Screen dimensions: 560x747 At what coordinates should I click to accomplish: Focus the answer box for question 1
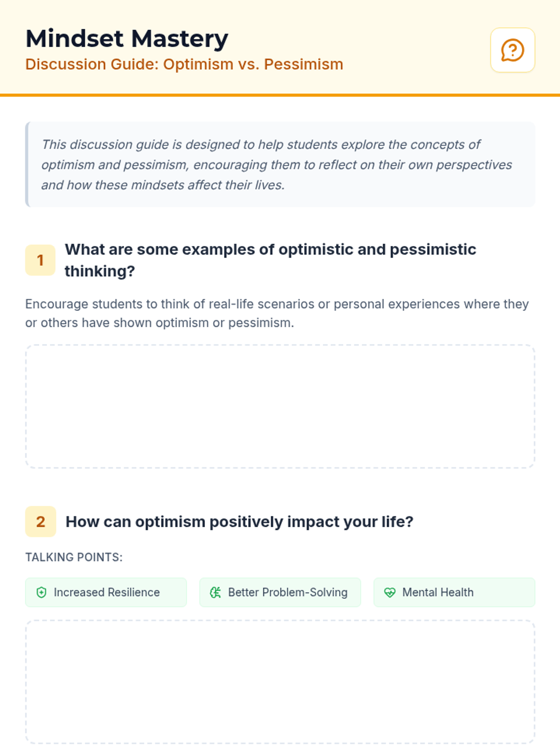(280, 406)
